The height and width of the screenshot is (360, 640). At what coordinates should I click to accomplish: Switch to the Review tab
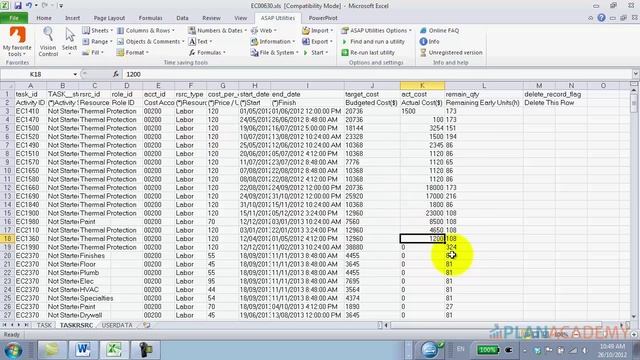[211, 18]
